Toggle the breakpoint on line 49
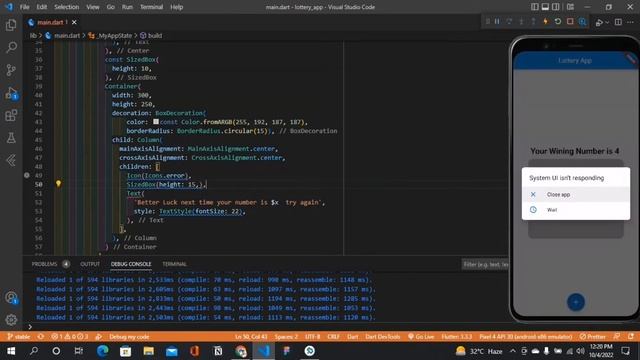 click(x=27, y=175)
